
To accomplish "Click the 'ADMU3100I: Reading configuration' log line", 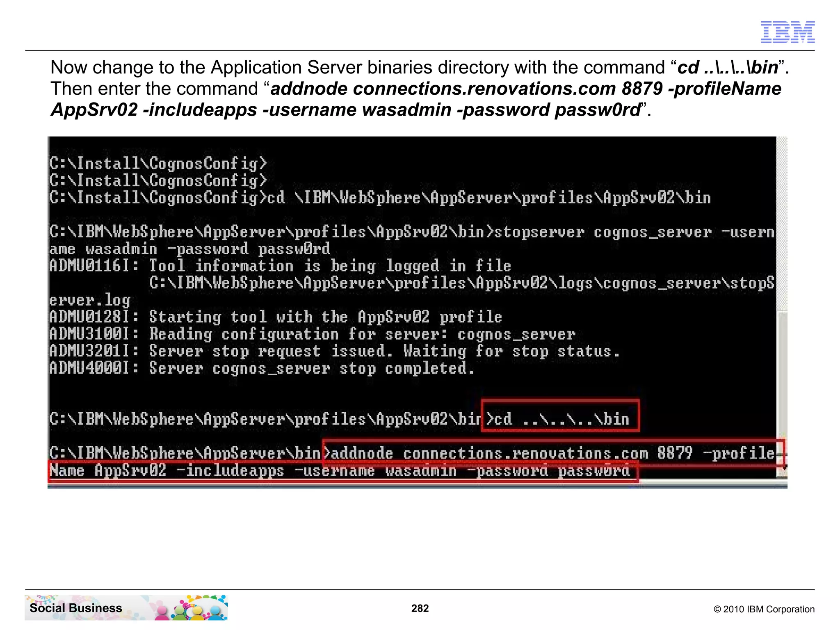I will [x=312, y=334].
